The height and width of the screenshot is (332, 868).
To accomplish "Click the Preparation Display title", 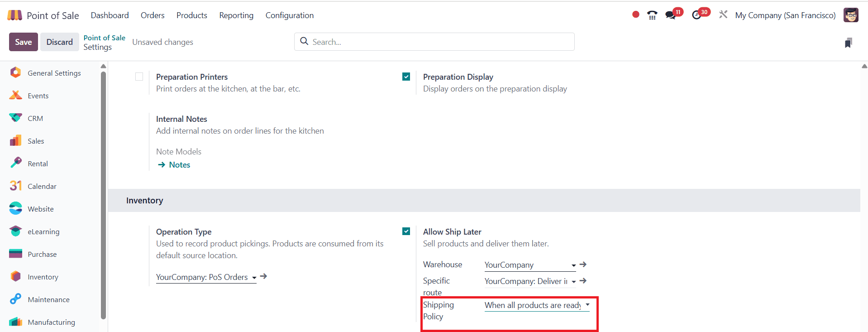I will [458, 77].
